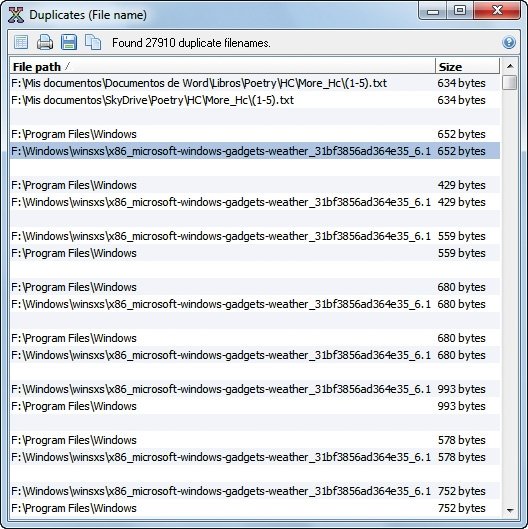
Task: Sort by the Size column header
Action: pyautogui.click(x=467, y=66)
